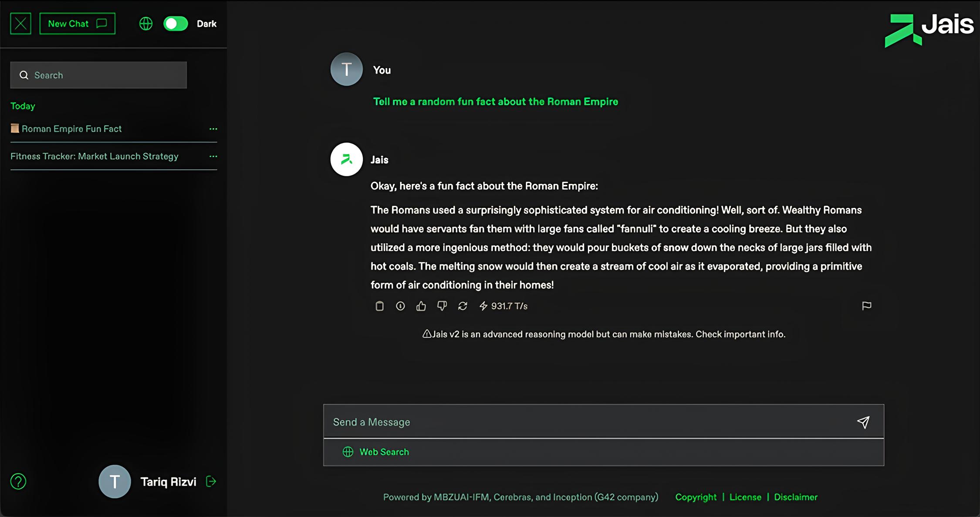Screen dimensions: 980x517
Task: Log out using the icon beside Tariq Rizvi
Action: coord(211,481)
